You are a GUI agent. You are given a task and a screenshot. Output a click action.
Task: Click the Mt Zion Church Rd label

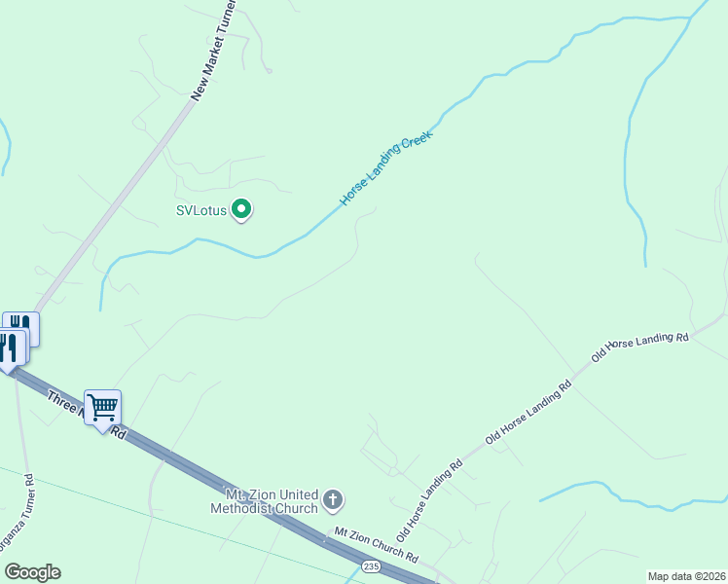click(377, 544)
